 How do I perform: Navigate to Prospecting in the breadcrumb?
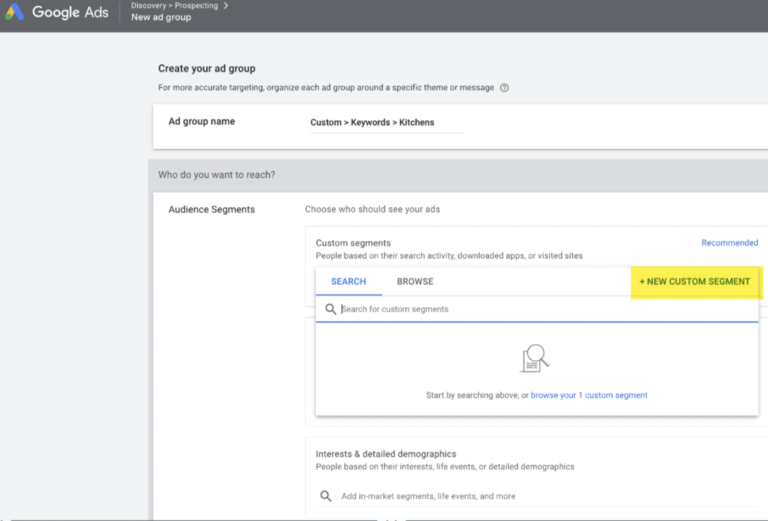[x=196, y=6]
